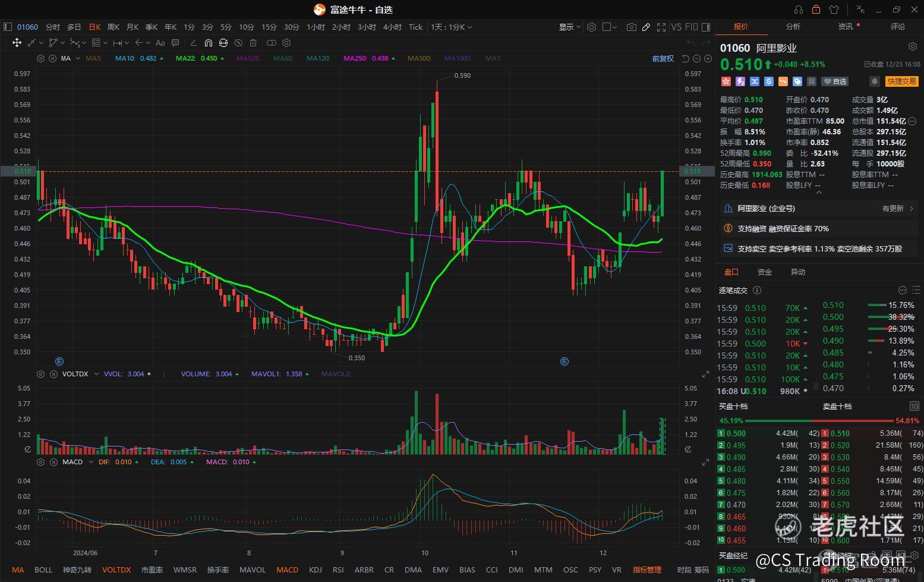This screenshot has width=924, height=582.
Task: Click the drawing toolbar settings gear
Action: tap(286, 43)
